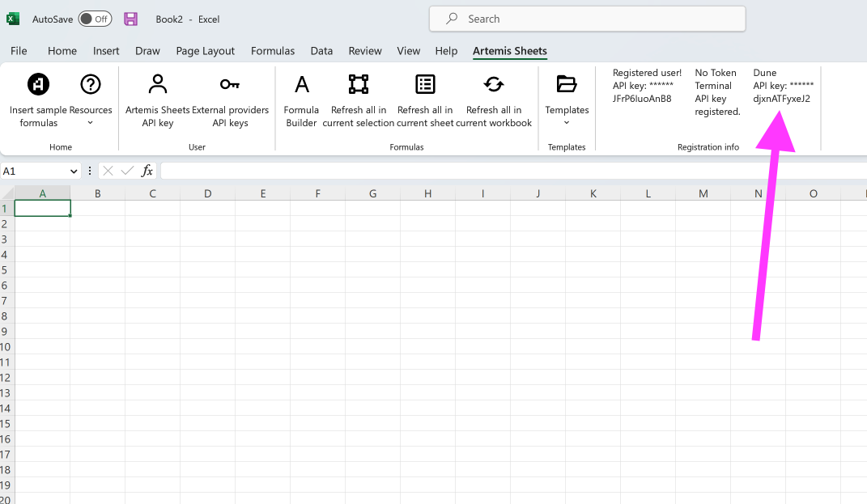Viewport: 867px width, 504px height.
Task: Select column D header
Action: pyautogui.click(x=207, y=193)
